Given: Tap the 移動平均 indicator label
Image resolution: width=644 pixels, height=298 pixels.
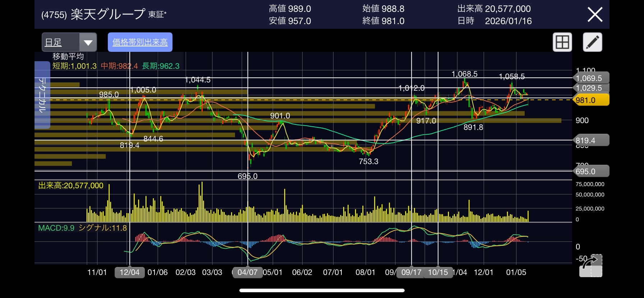Looking at the screenshot, I should 68,57.
